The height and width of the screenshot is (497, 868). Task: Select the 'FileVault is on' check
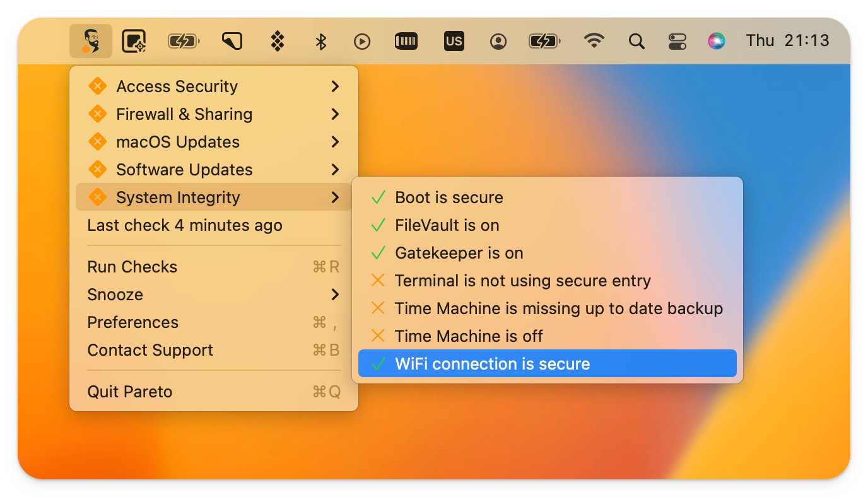pos(548,225)
